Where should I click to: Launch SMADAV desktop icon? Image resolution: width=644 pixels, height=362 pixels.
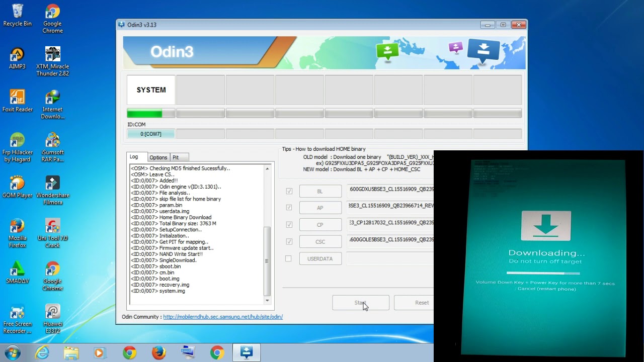coord(17,273)
